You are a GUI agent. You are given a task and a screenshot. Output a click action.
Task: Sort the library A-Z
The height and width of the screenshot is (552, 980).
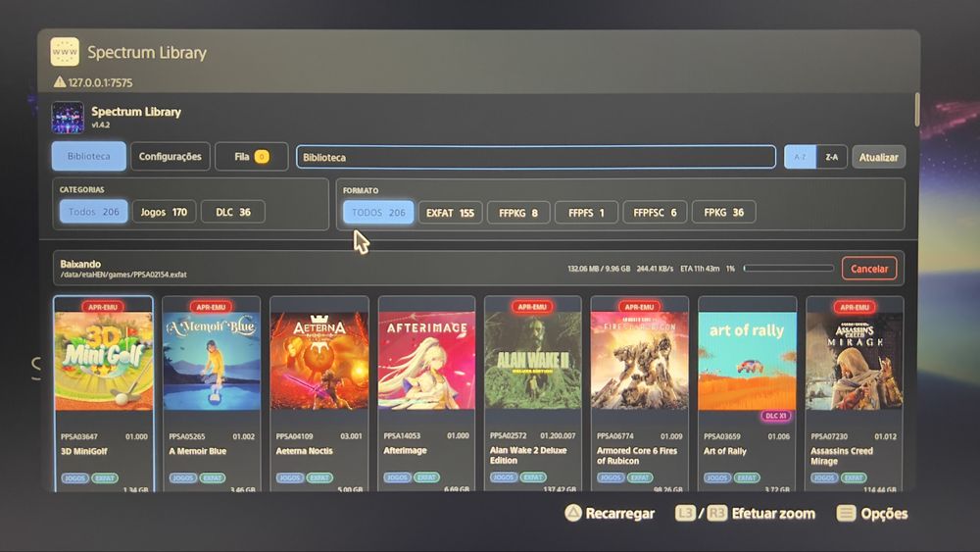pyautogui.click(x=800, y=157)
